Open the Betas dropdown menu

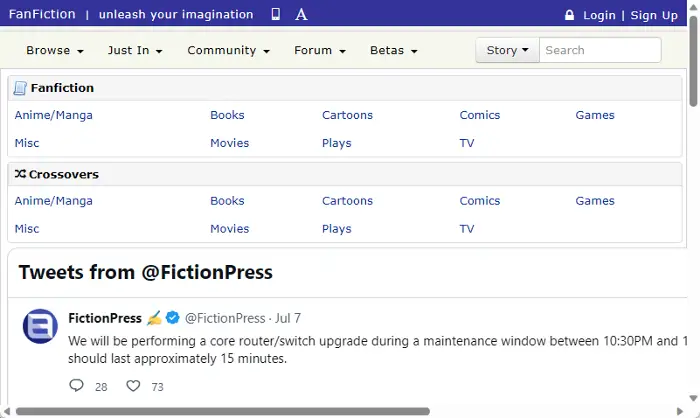[393, 50]
